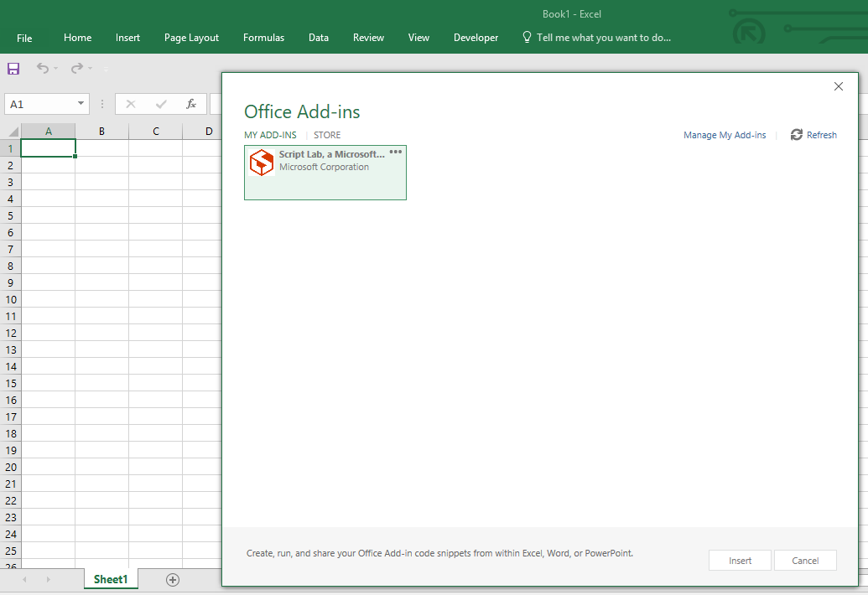868x595 pixels.
Task: Click the Tell Me lightbulb icon
Action: [526, 37]
